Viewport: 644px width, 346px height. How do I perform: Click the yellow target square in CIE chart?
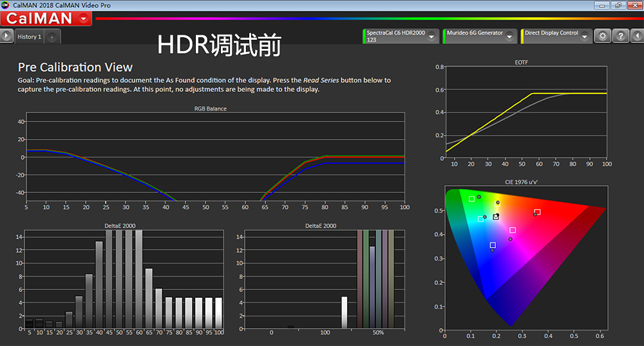(497, 204)
